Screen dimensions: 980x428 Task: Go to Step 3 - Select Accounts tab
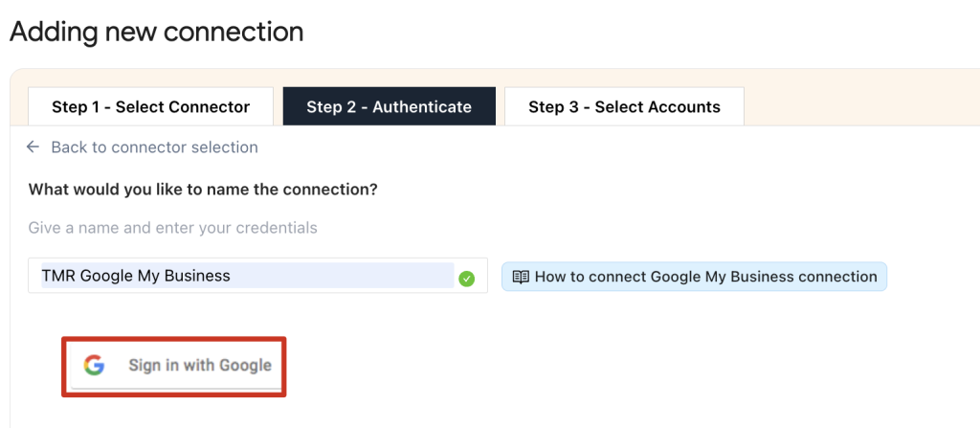tap(624, 107)
